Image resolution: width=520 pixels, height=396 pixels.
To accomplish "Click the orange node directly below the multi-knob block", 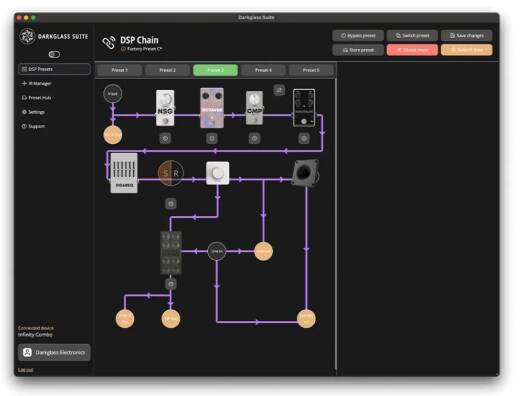I will pos(171,319).
